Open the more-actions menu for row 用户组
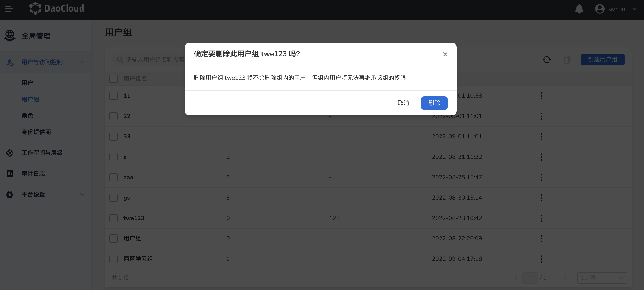 [541, 239]
